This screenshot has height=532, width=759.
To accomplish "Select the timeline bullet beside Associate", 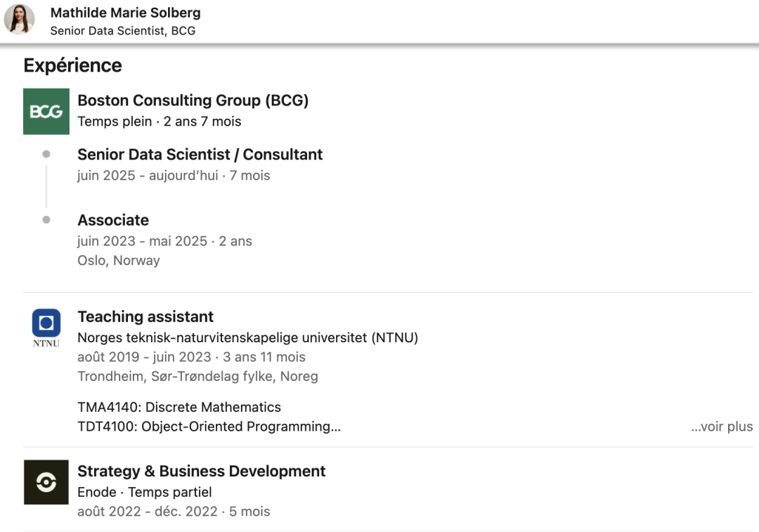I will [46, 220].
